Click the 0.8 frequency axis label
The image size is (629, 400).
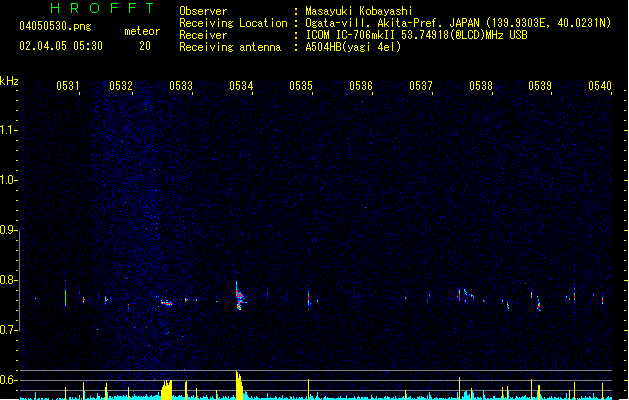8,280
